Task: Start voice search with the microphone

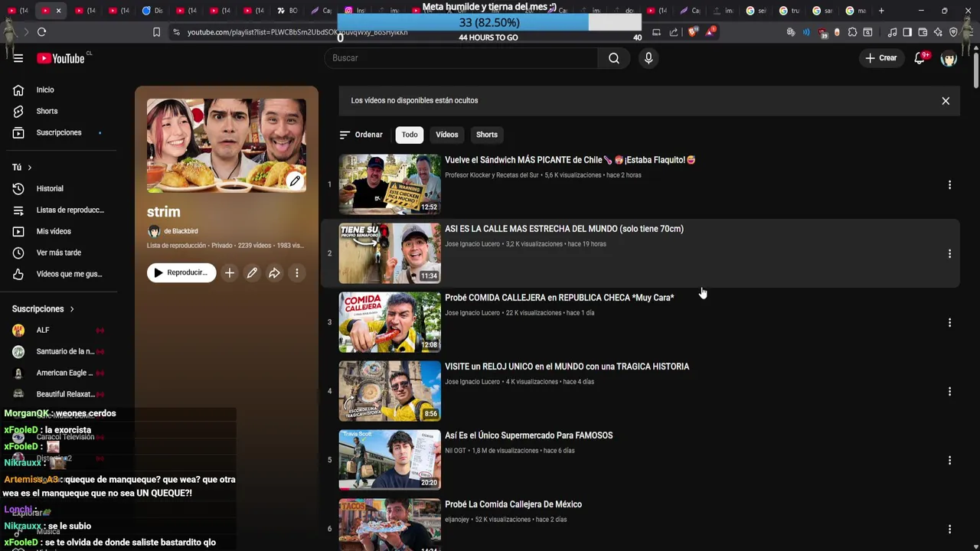Action: (648, 58)
